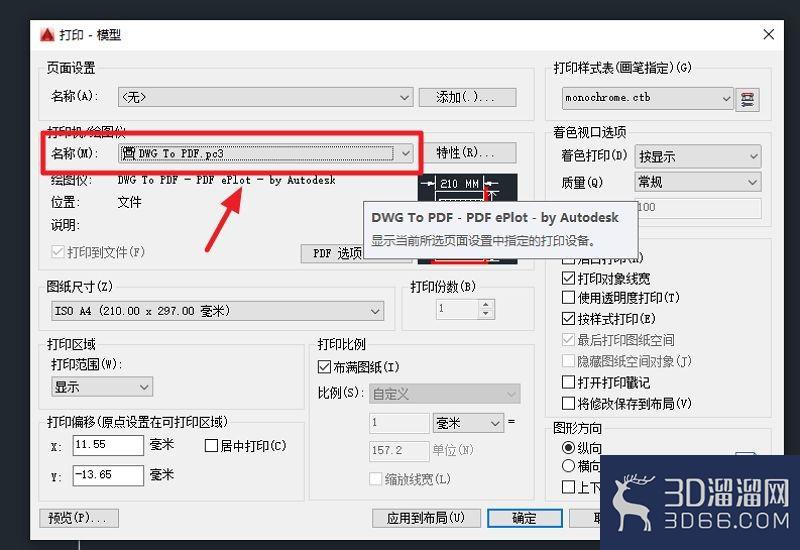Click the 预览(P) preview button

pos(79,518)
